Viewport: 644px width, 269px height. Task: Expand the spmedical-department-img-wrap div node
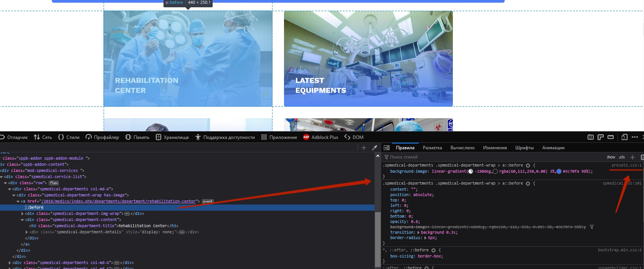(22, 214)
